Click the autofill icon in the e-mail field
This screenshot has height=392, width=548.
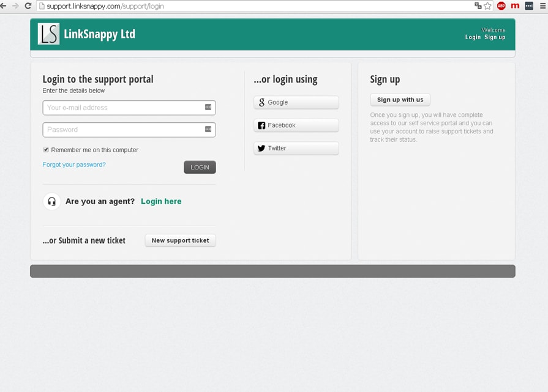click(x=208, y=107)
